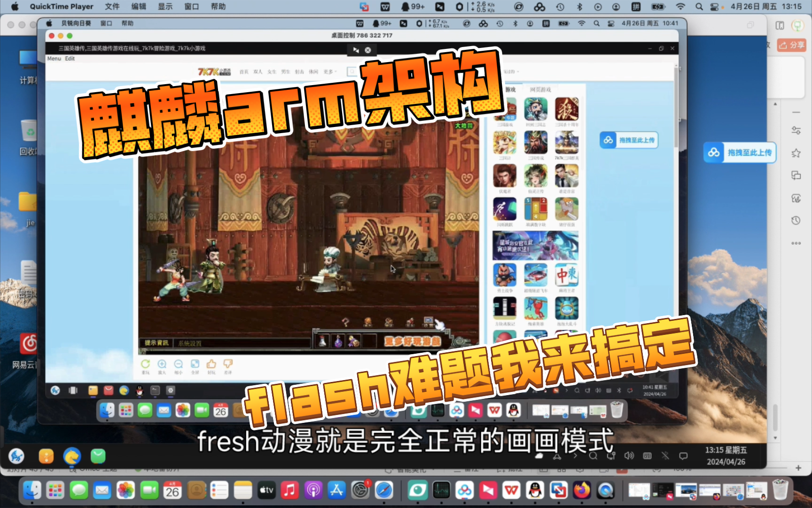Open App Store in the bottom macOS Dock
812x508 pixels.
pyautogui.click(x=336, y=491)
